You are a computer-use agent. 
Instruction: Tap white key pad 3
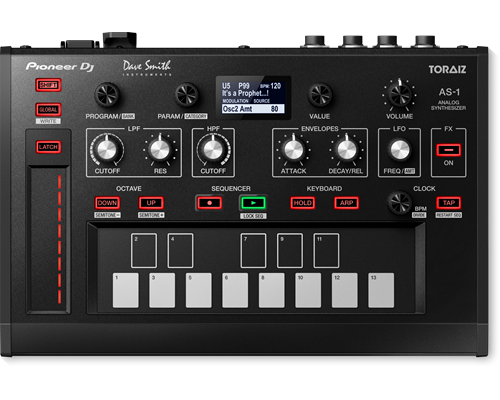162,290
